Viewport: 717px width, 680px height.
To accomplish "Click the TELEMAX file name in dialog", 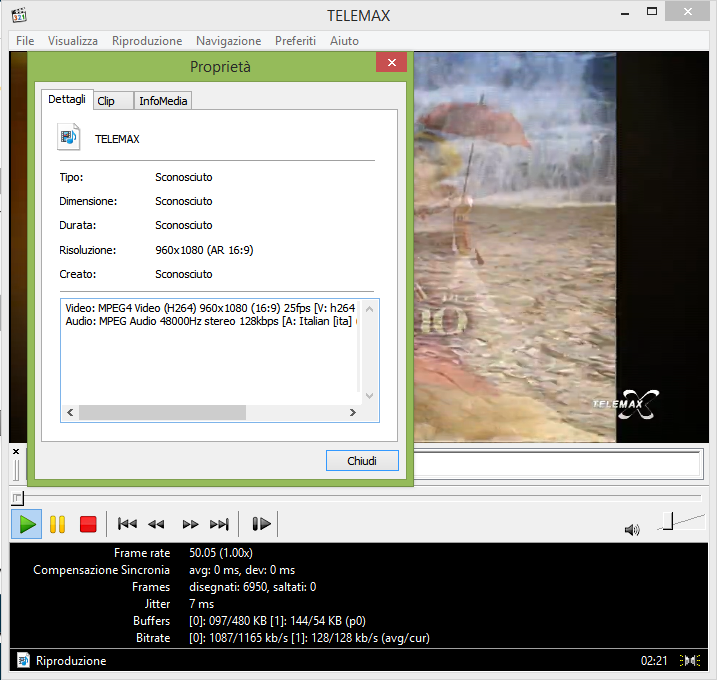I will 117,139.
